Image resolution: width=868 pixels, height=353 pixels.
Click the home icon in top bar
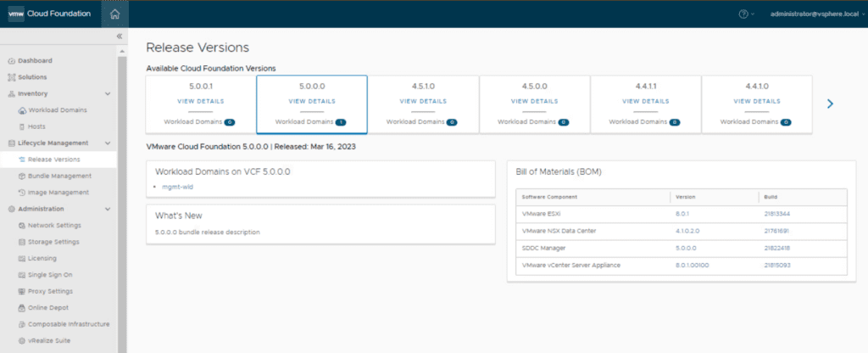(x=115, y=14)
